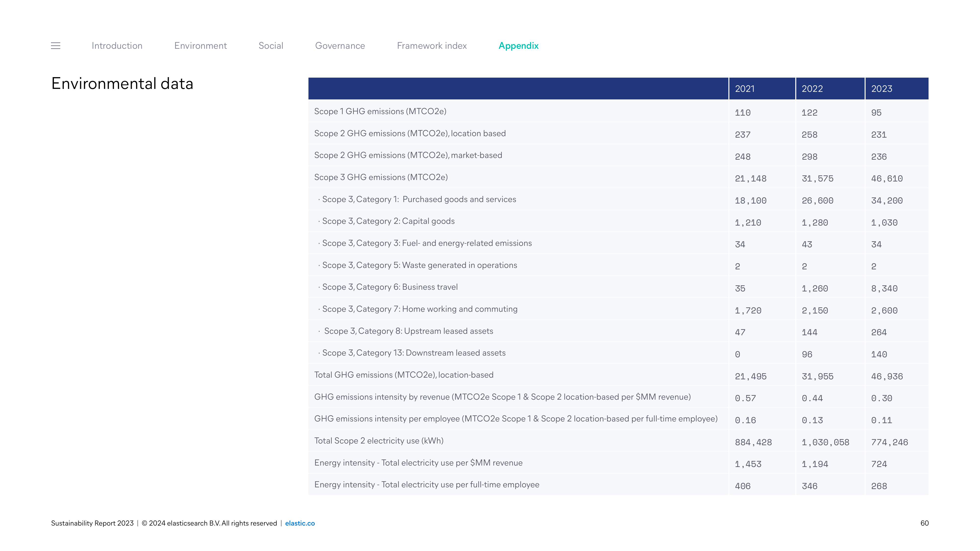This screenshot has width=980, height=551.
Task: Open the Framework index tab
Action: [432, 46]
